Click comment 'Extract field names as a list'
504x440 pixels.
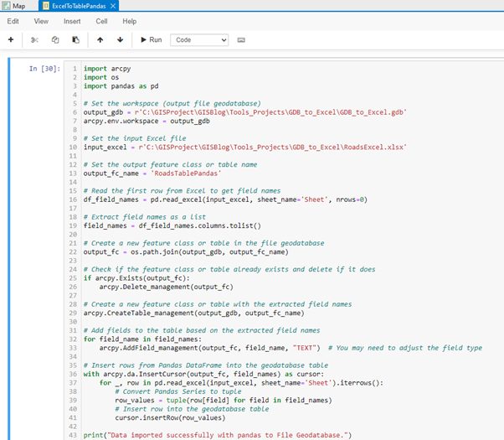(x=144, y=216)
